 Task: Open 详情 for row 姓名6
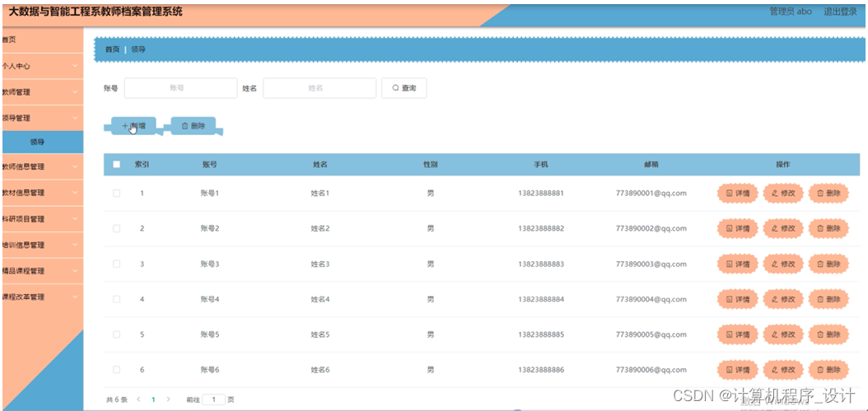point(737,370)
